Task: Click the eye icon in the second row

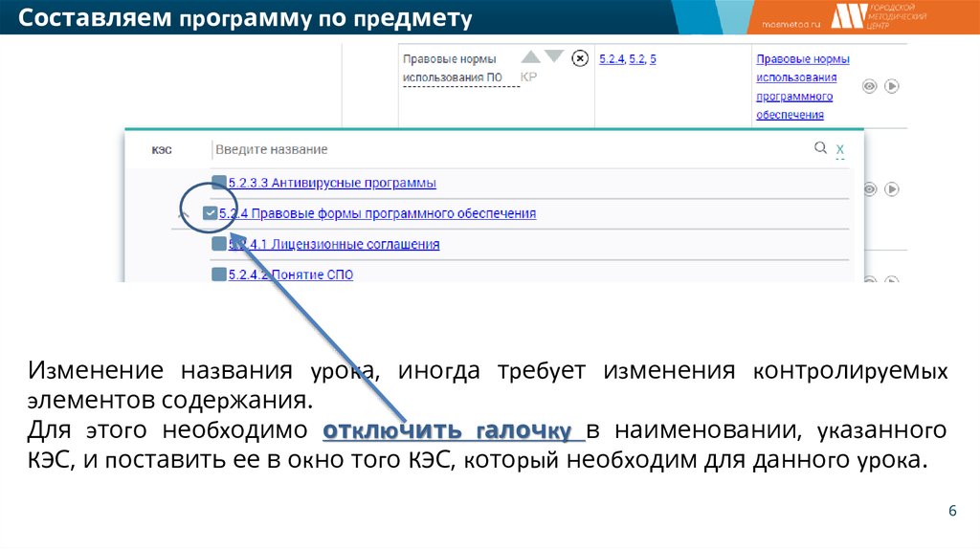Action: 870,189
